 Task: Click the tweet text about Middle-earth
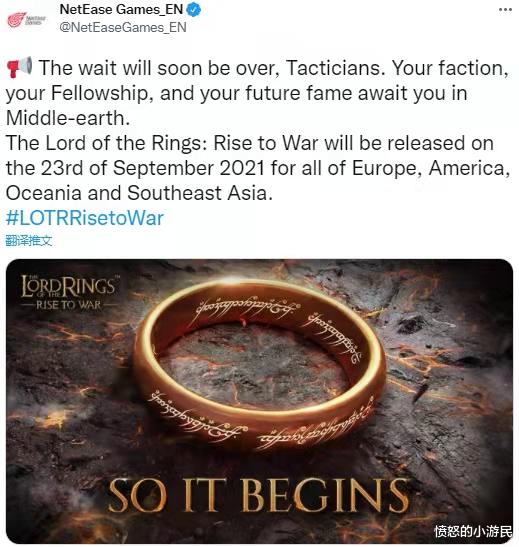coord(257,93)
